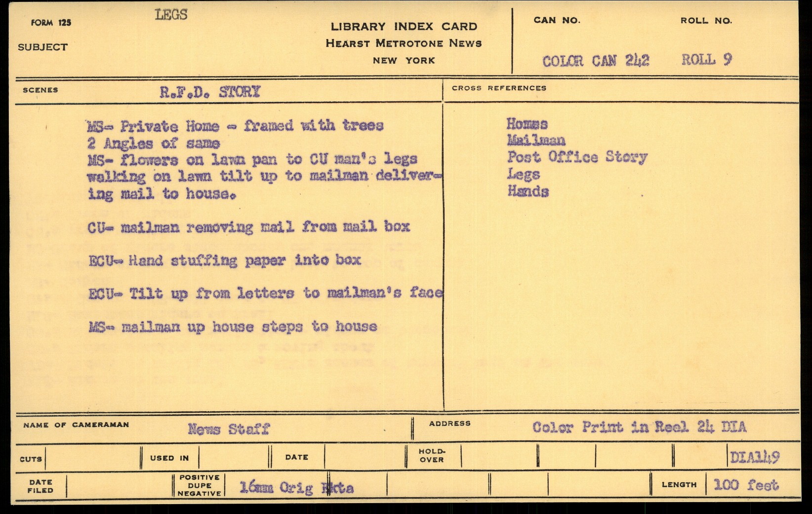The image size is (812, 514).
Task: Select the Library Index Card title
Action: pos(404,27)
